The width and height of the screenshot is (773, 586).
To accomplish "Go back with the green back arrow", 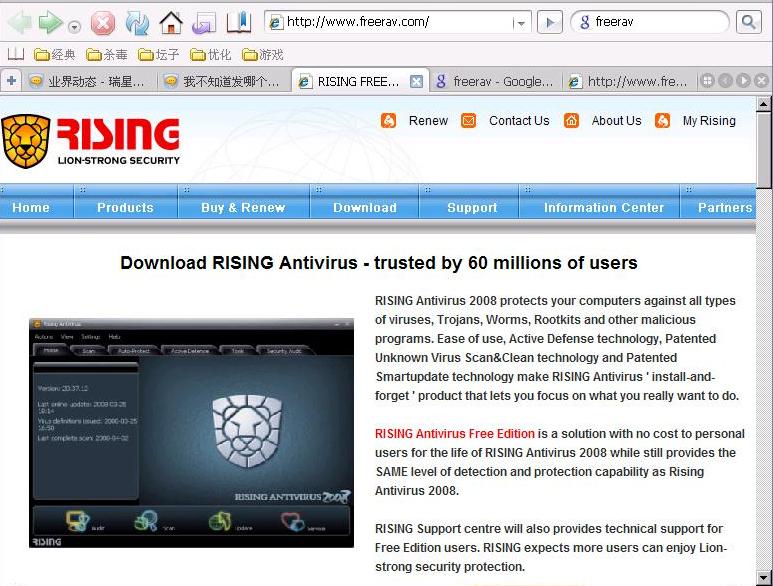I will (20, 22).
